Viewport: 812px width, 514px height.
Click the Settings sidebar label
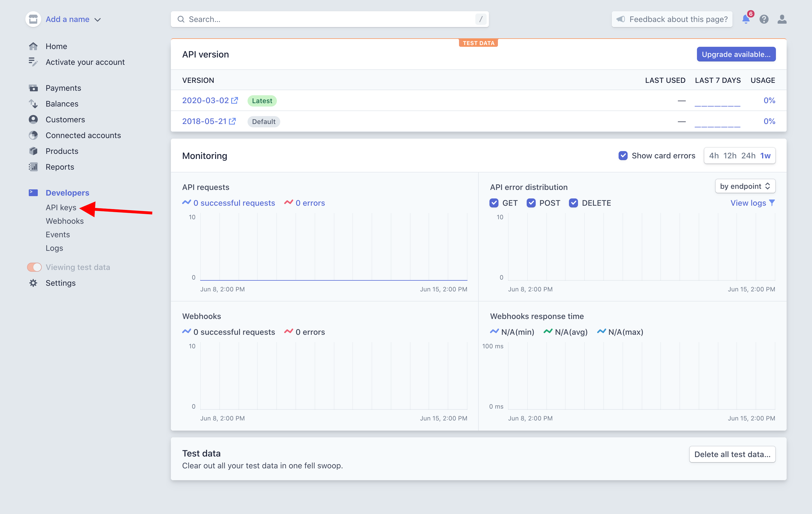point(61,283)
